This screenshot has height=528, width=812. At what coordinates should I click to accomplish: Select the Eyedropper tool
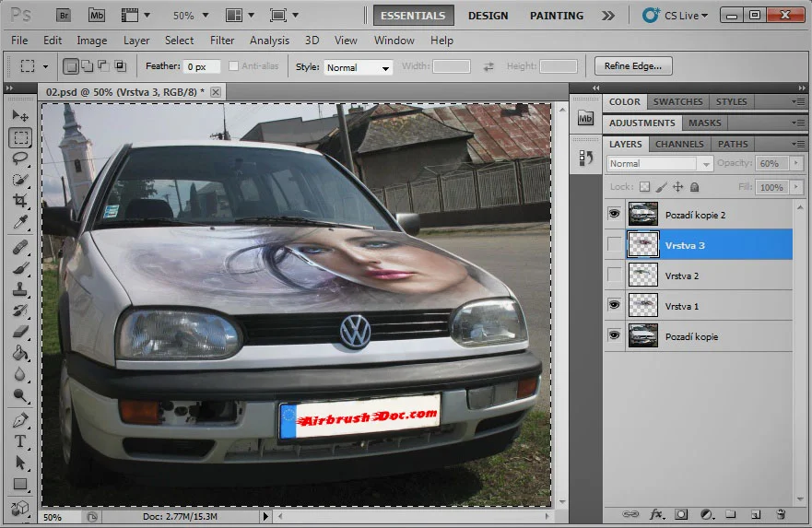coord(20,222)
